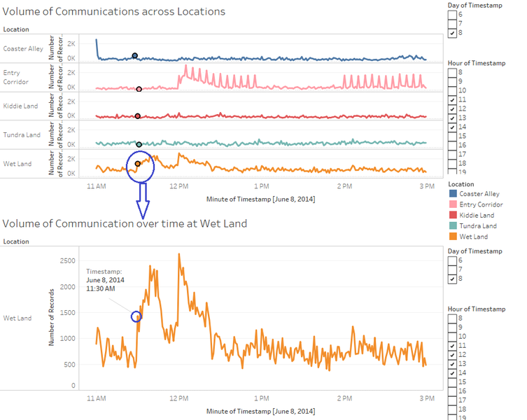Screen dimensions: 527x420
Task: Select 'Volume of Communication over time at Wet Land' title
Action: click(x=125, y=223)
